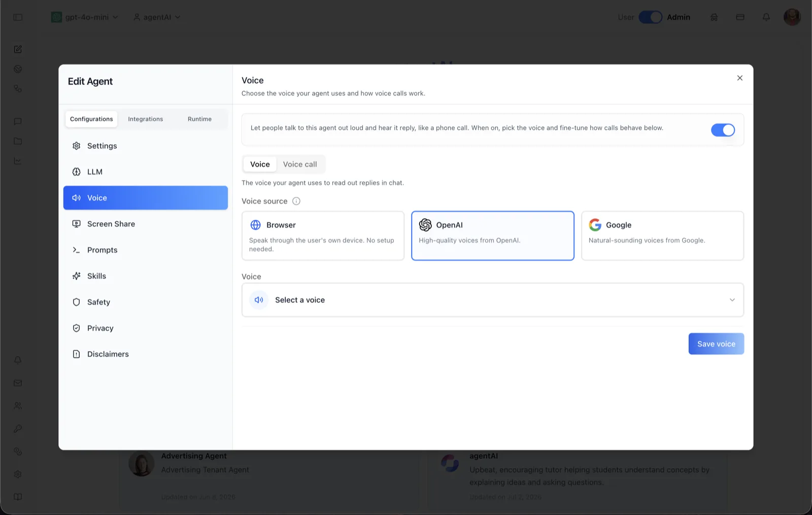Click the bottom gear icon in left rail
812x515 pixels.
coord(18,474)
